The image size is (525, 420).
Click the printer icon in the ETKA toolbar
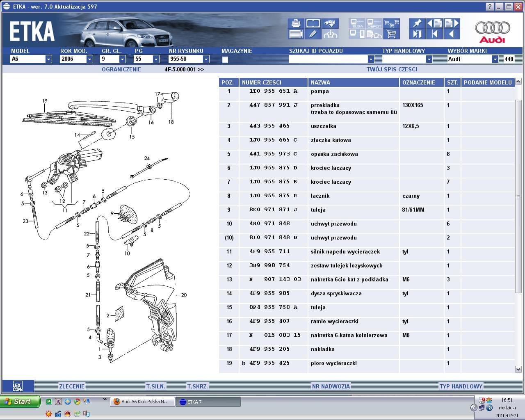point(295,23)
